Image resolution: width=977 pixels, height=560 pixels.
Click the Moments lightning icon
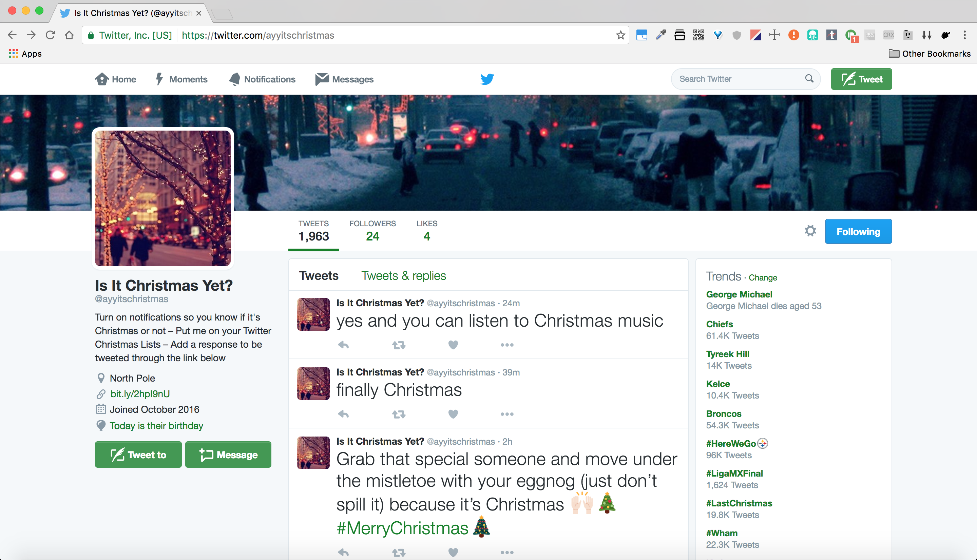[160, 79]
